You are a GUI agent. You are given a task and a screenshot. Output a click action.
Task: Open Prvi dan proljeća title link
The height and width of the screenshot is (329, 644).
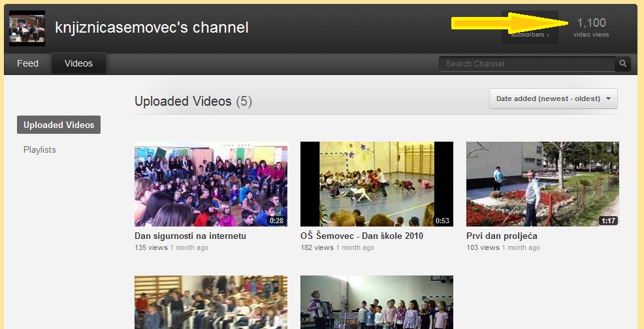[x=502, y=236]
